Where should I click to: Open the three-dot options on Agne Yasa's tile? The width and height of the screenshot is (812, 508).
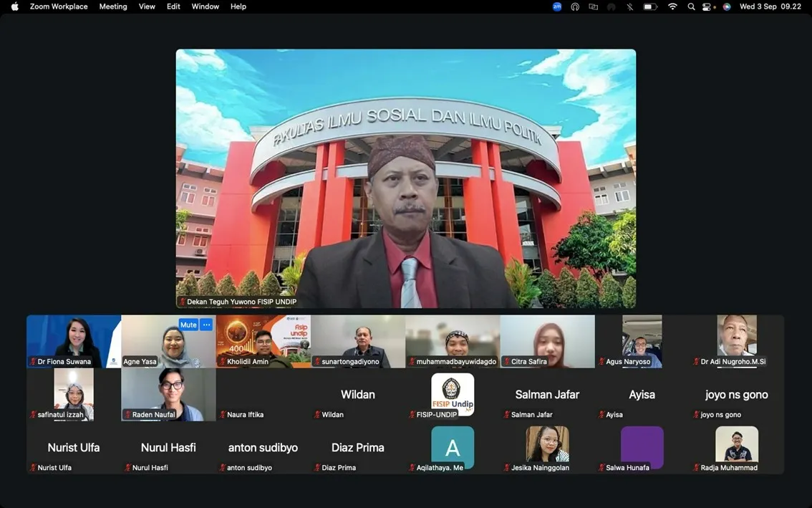206,325
